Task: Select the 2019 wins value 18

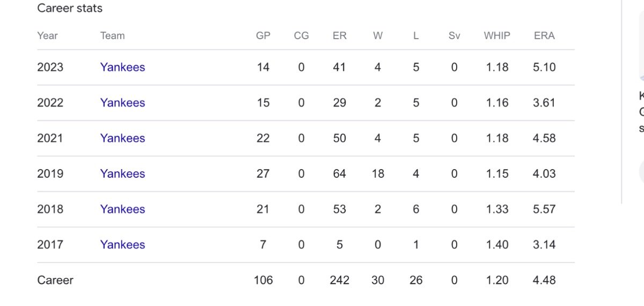Action: 378,173
